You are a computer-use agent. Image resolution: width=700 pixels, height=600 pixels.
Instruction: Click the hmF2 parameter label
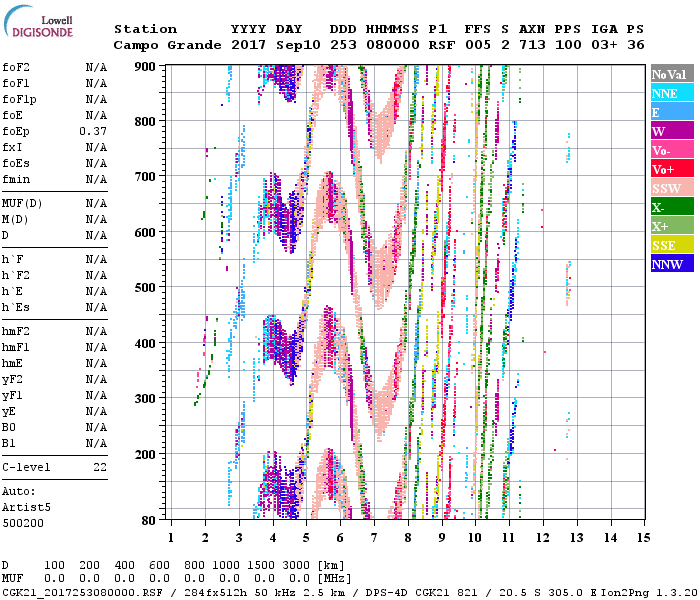click(16, 332)
